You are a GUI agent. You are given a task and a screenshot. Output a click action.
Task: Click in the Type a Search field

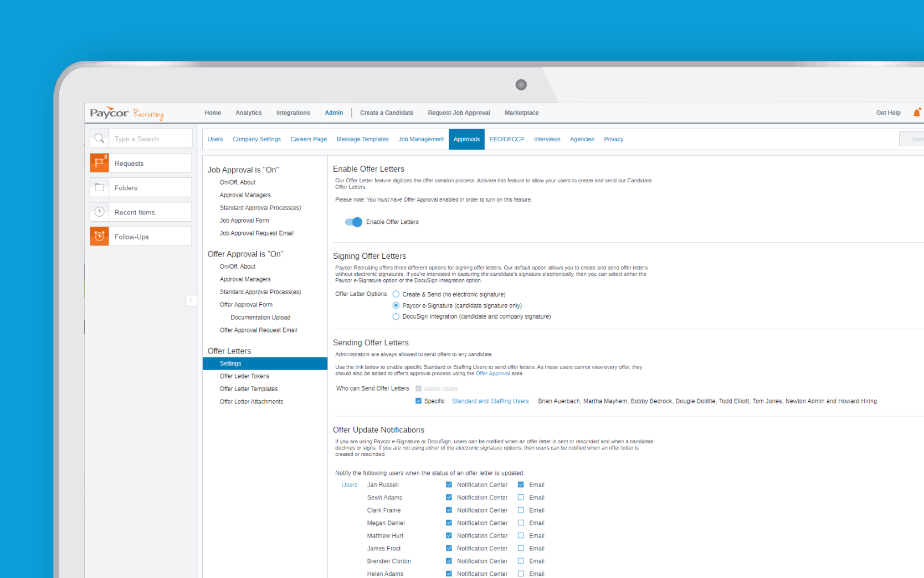coord(150,139)
